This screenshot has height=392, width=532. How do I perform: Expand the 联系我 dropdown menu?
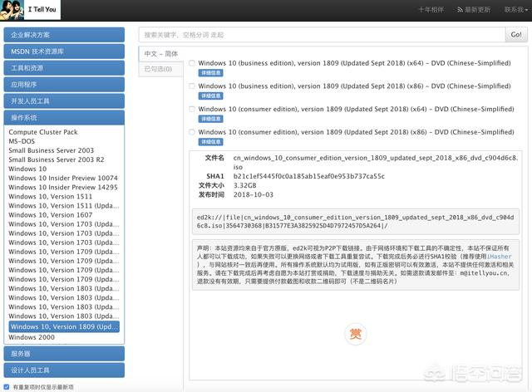pyautogui.click(x=516, y=10)
